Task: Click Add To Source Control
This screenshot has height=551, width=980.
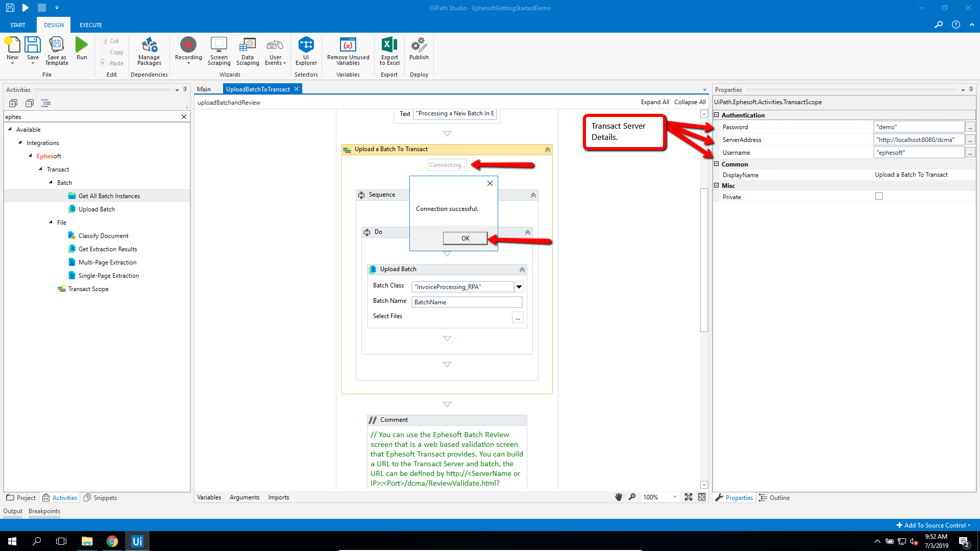Action: pyautogui.click(x=934, y=525)
